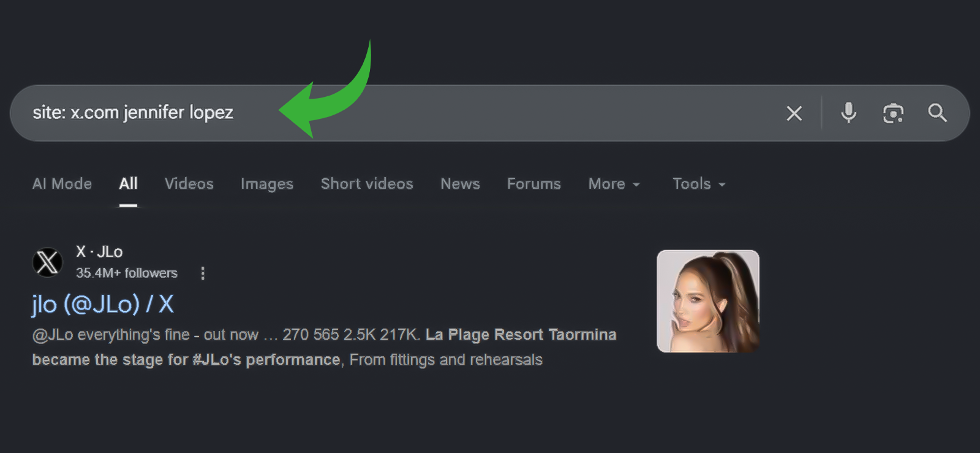Click snippet text 'From fittings and rehearsals'
Screen dimensions: 980x453
(x=446, y=360)
